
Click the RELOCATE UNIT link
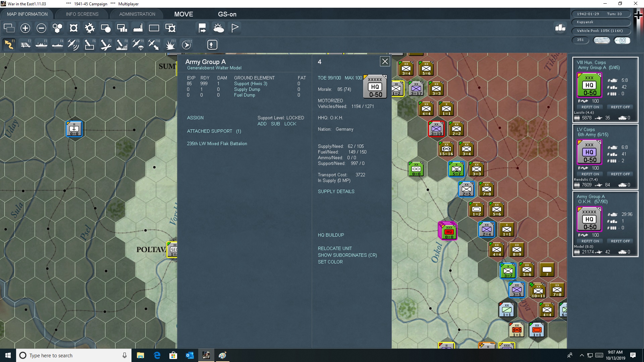tap(335, 249)
